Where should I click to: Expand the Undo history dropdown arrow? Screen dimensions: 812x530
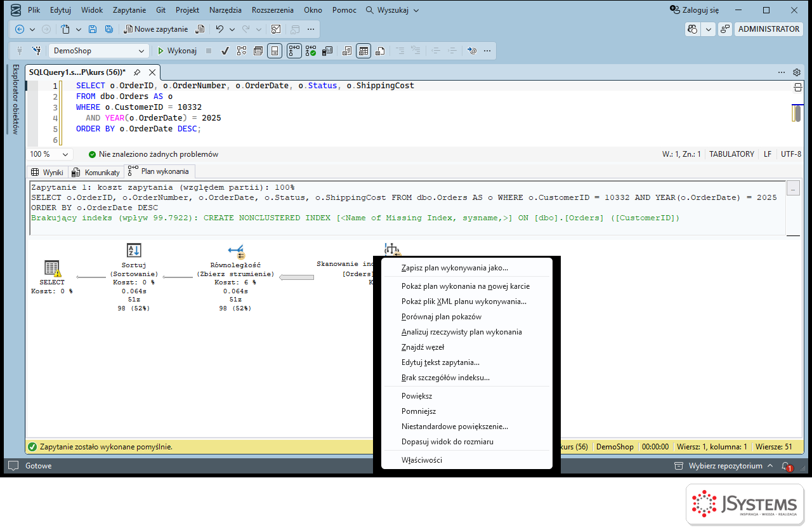click(232, 29)
